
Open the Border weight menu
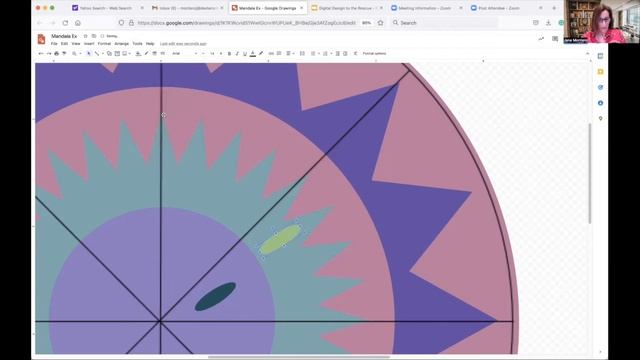click(154, 53)
